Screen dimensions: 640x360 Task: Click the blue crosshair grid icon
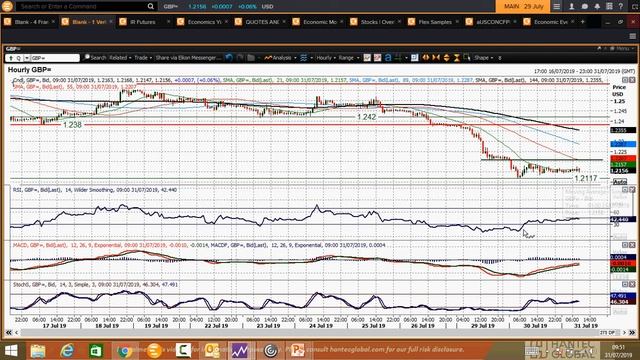click(415, 58)
